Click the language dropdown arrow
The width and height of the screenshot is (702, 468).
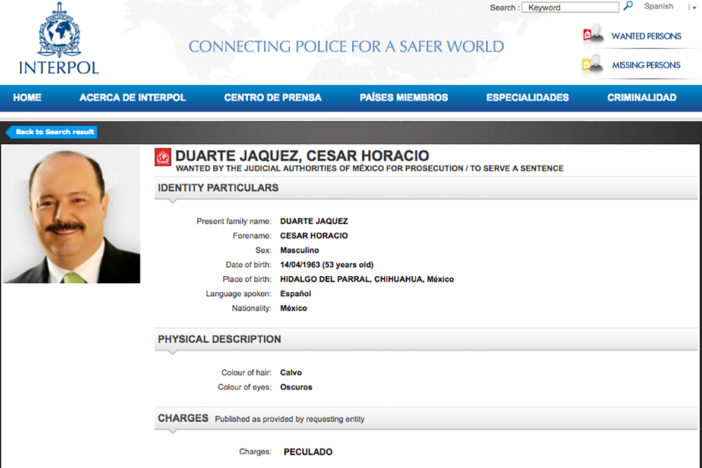(693, 7)
